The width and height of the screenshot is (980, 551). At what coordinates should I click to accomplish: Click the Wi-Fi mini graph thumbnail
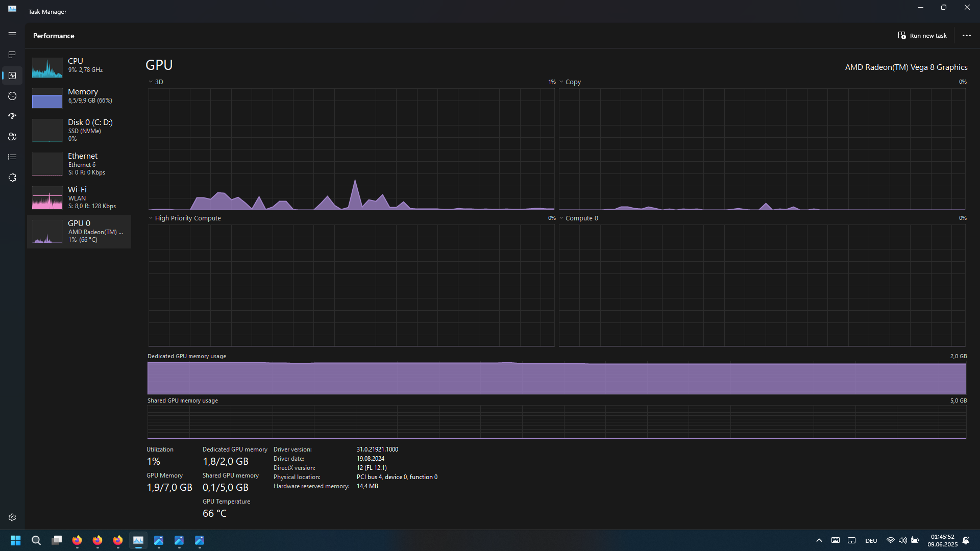click(47, 198)
